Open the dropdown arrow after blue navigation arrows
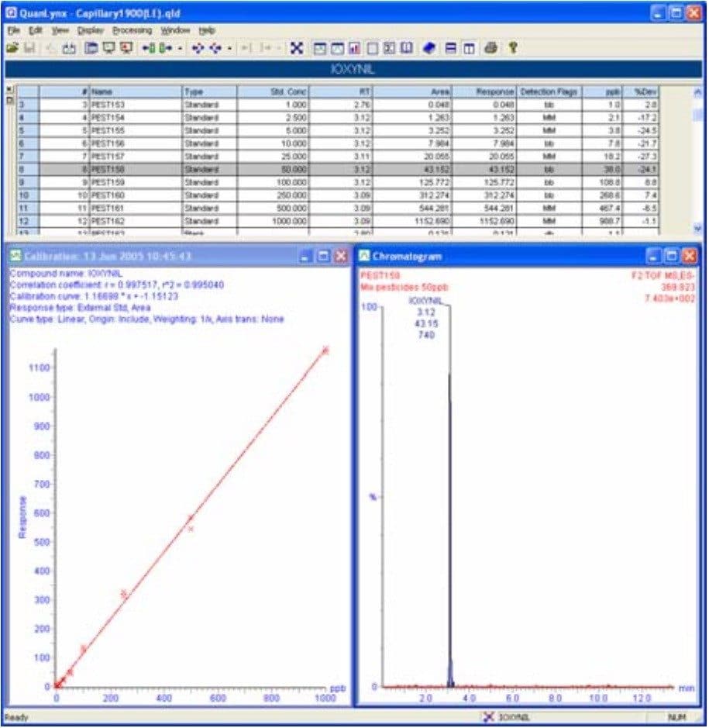Screen dimensions: 709x728 (x=230, y=48)
